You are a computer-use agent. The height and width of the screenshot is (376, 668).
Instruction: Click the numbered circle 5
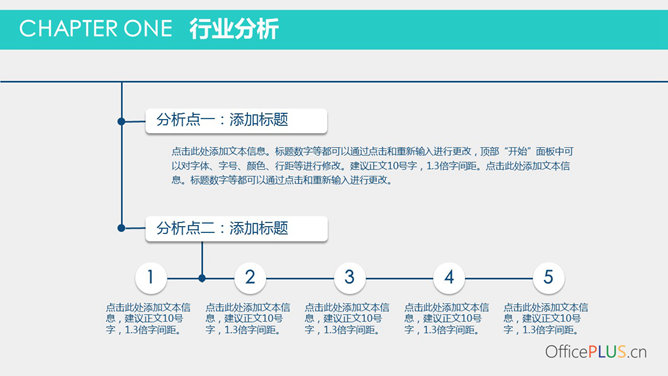549,278
